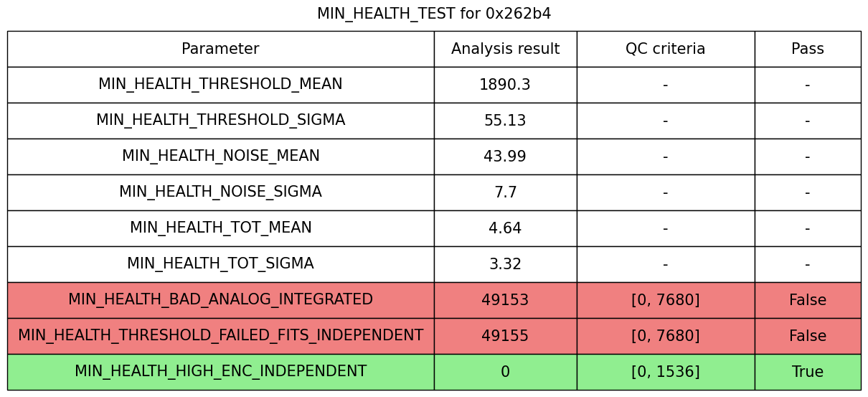Select the 43.99 result value
The height and width of the screenshot is (397, 868).
coord(505,157)
